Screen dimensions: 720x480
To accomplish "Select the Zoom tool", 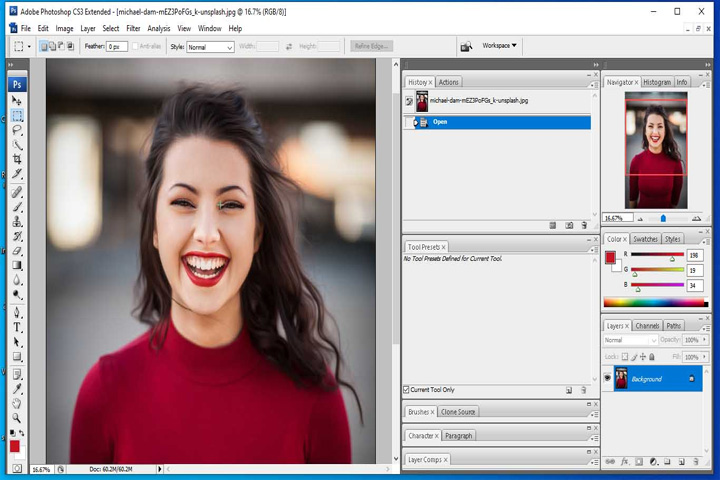I will 17,418.
